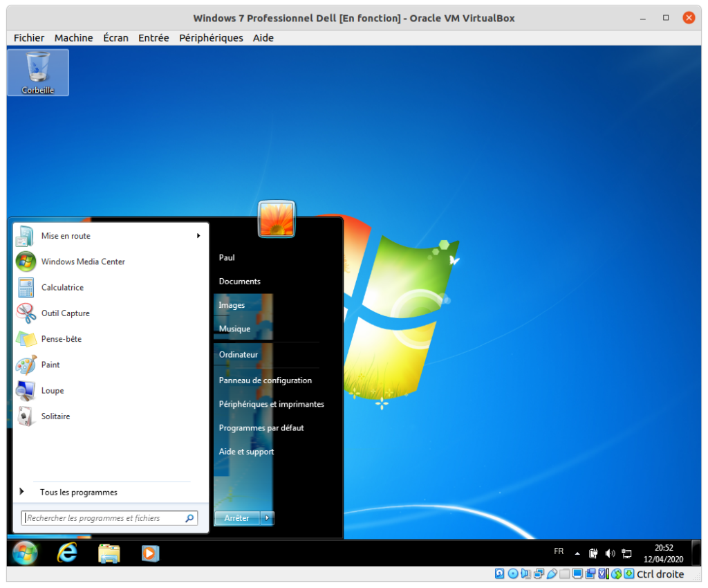Click the VirtualBox optical disc status icon
Screen dimensions: 708x588
(x=512, y=574)
